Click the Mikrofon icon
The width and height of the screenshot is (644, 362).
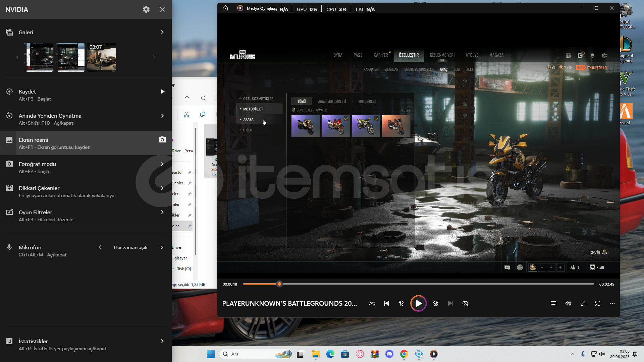point(9,247)
